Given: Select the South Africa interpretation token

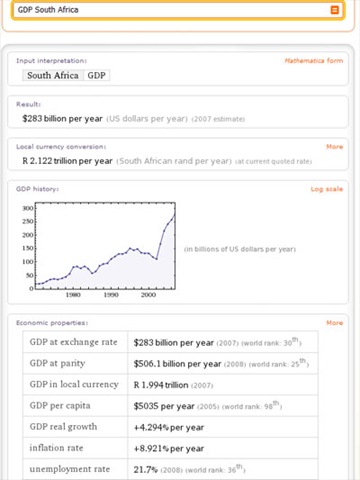Looking at the screenshot, I should (x=53, y=75).
